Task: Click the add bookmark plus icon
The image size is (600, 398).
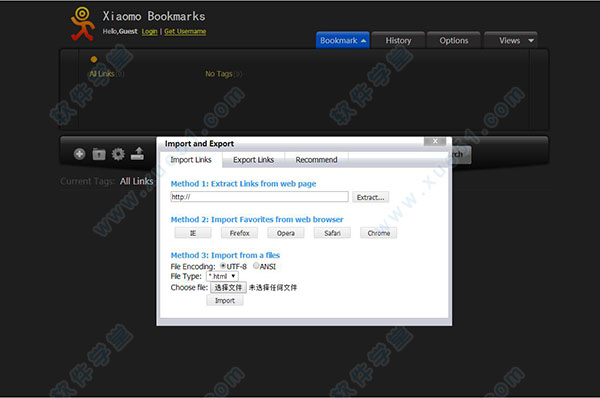Action: [80, 154]
